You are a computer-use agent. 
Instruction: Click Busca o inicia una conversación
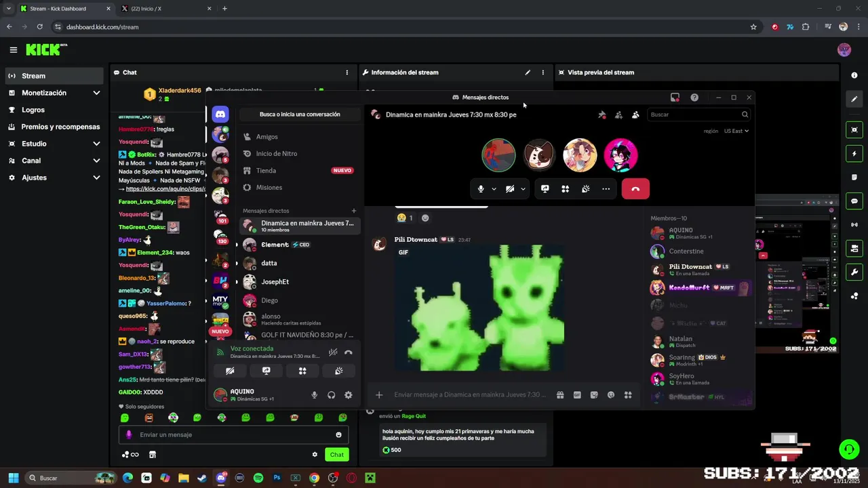click(300, 115)
